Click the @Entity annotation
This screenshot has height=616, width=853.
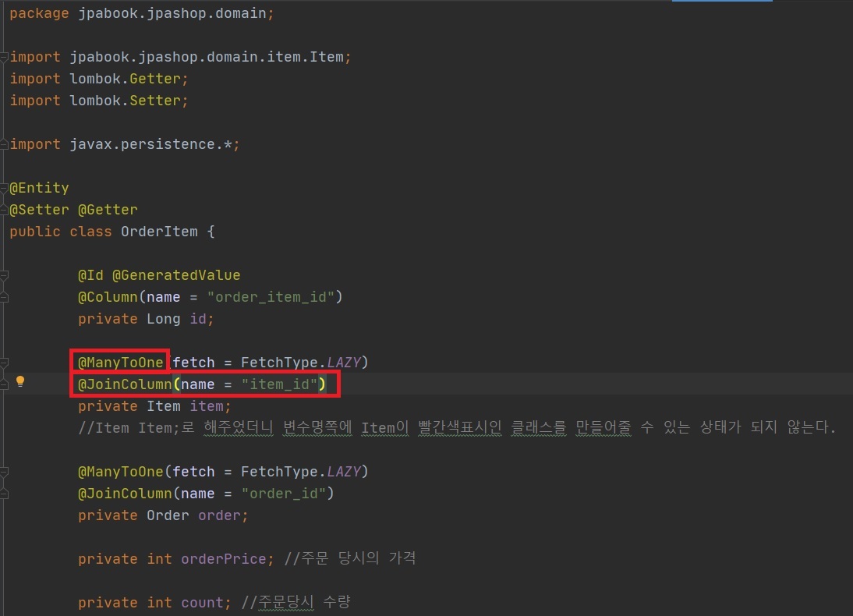39,188
